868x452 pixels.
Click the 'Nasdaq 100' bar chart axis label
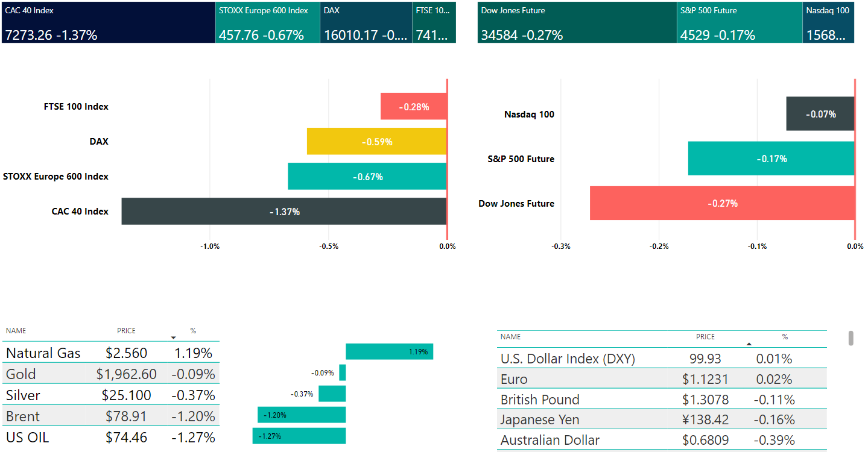pyautogui.click(x=529, y=114)
